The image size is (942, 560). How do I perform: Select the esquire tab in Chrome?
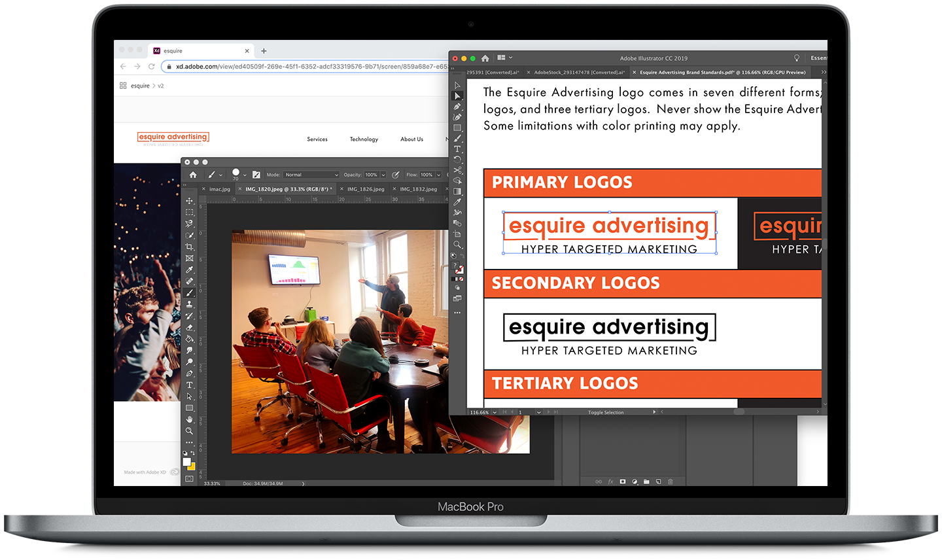201,50
